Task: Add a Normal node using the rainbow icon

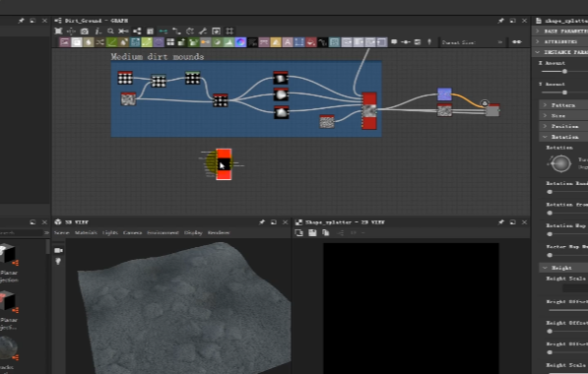Action: point(240,42)
